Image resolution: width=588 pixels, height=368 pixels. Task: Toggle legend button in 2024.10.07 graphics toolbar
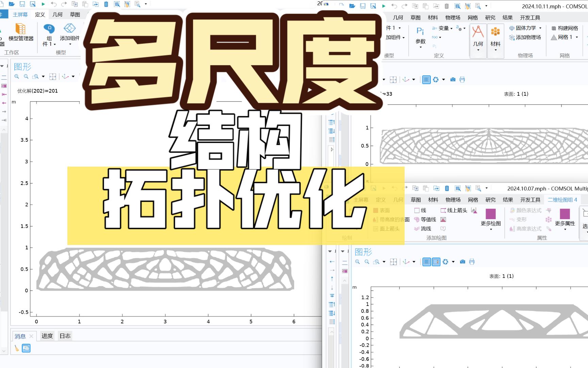[x=436, y=262]
